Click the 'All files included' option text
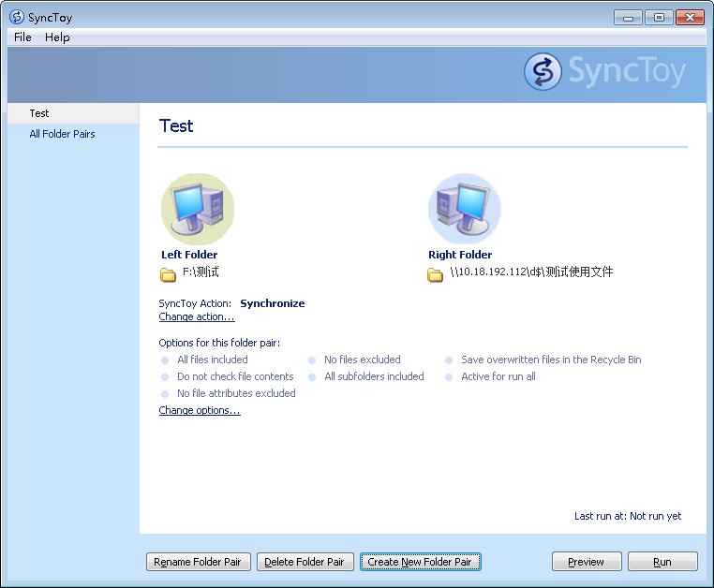714x588 pixels. pyautogui.click(x=213, y=360)
